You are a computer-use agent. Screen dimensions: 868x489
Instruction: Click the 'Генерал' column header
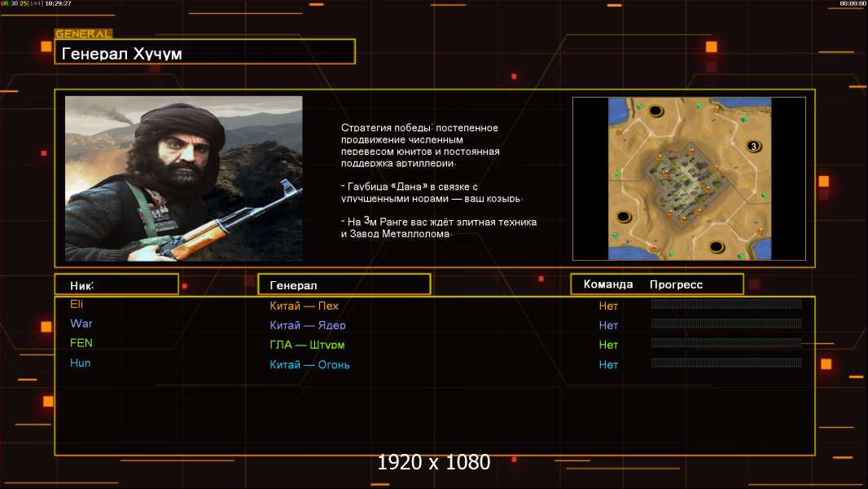pyautogui.click(x=344, y=284)
